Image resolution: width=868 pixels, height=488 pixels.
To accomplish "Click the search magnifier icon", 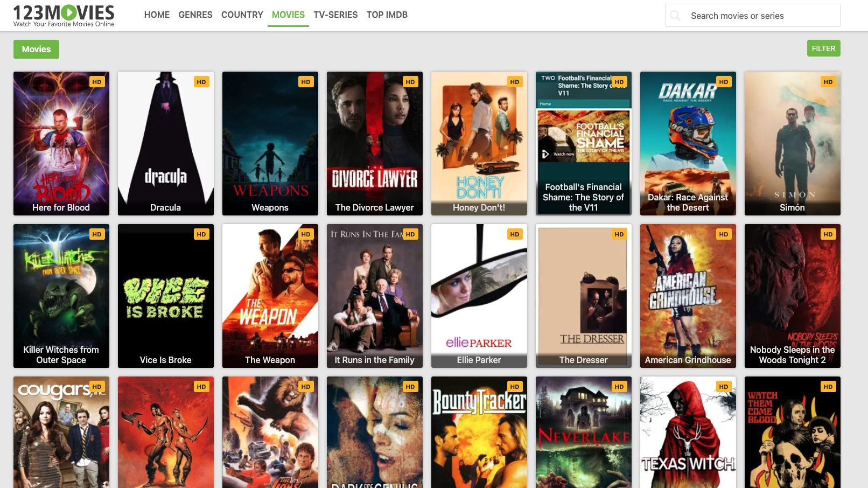I will pyautogui.click(x=675, y=16).
